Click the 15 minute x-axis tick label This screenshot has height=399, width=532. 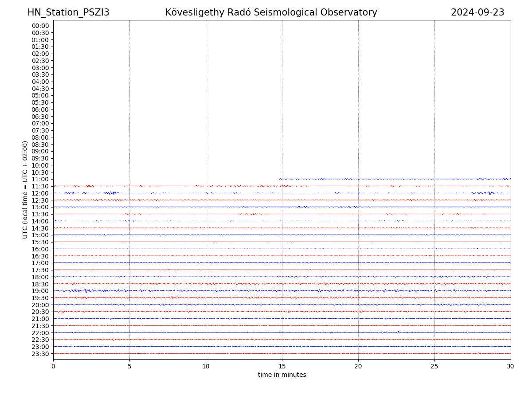[x=282, y=367]
